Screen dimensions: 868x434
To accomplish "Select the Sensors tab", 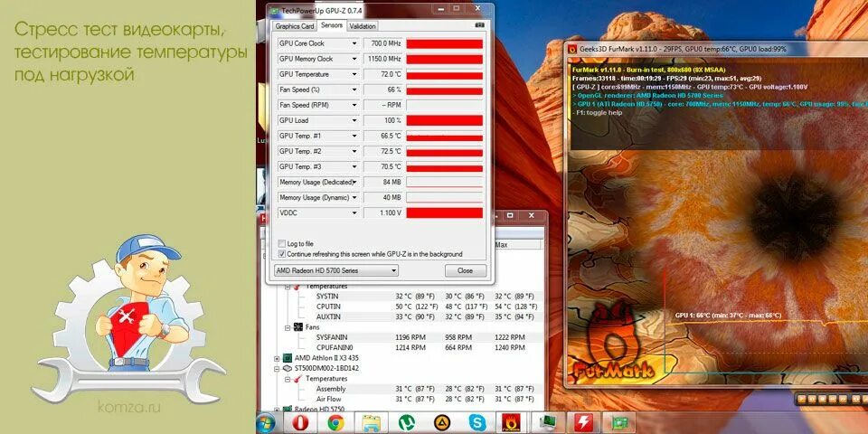I will 332,25.
